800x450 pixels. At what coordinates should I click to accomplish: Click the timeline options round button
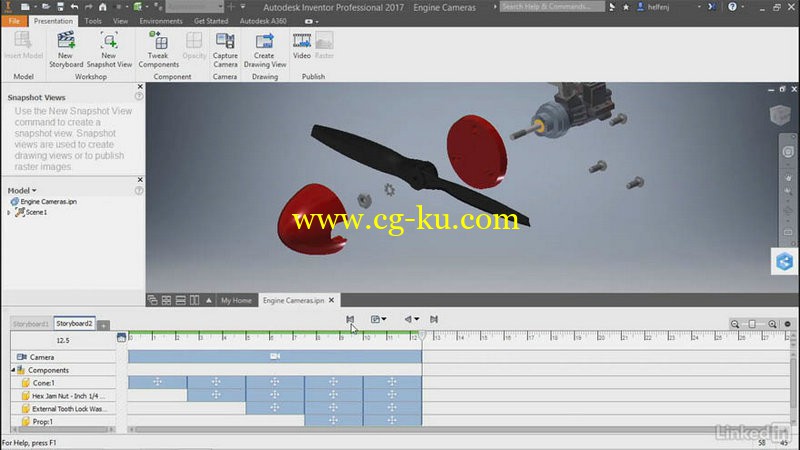(787, 324)
